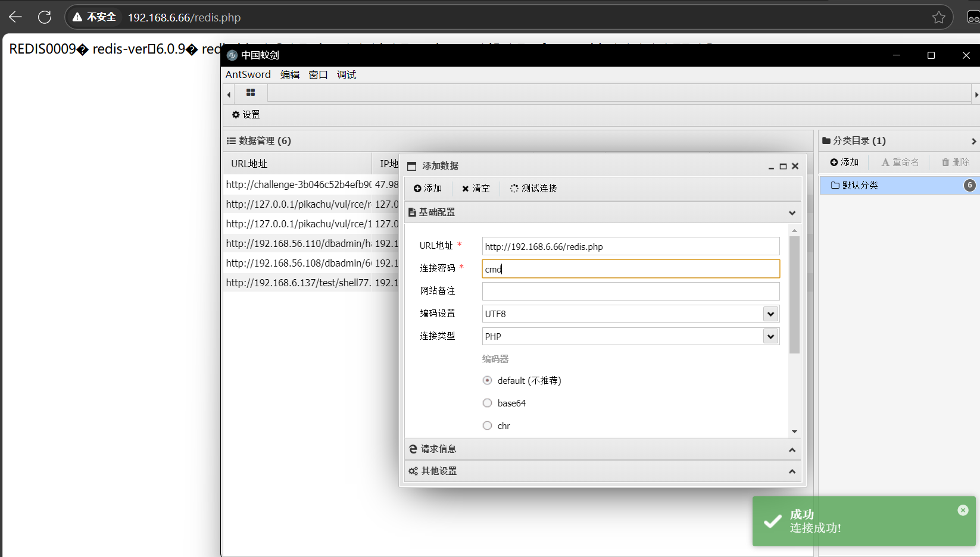The image size is (980, 557).
Task: Select the default (不推荐) encoder radio
Action: [x=487, y=380]
